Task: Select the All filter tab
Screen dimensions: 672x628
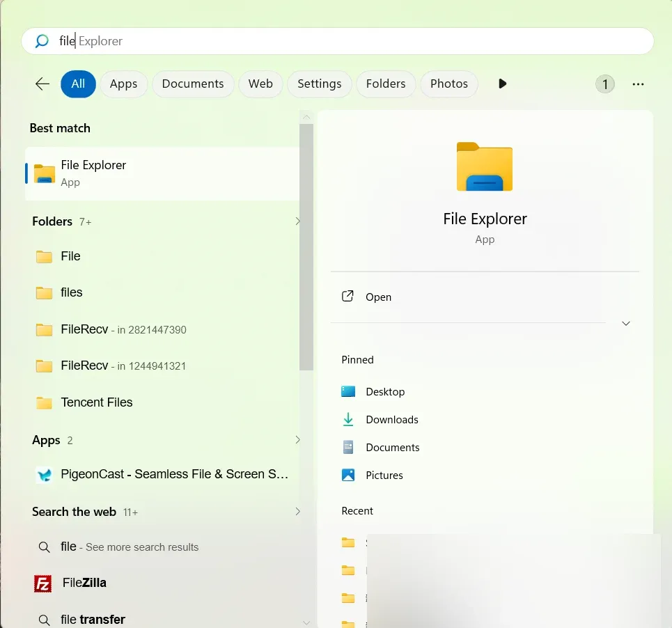Action: click(x=78, y=84)
